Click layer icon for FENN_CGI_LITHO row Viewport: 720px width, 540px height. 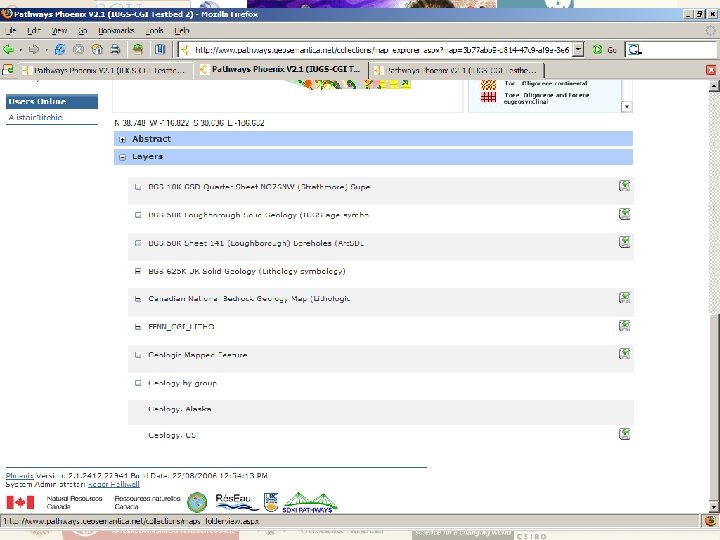624,326
